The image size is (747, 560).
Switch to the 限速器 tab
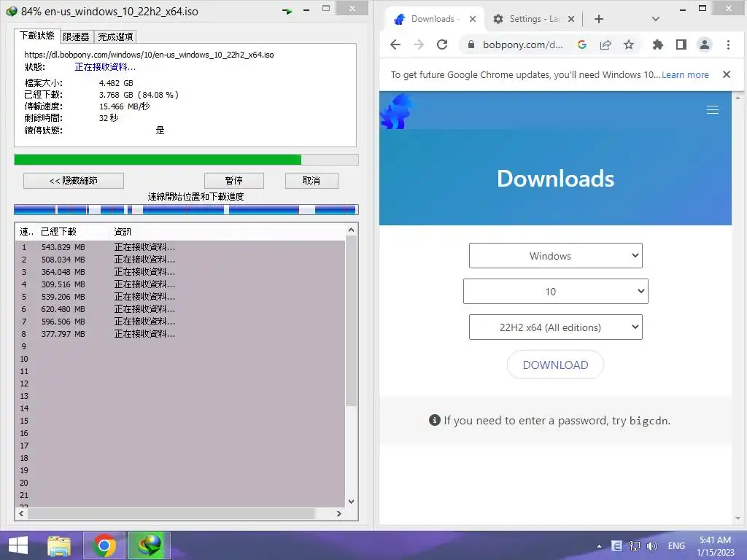(76, 36)
